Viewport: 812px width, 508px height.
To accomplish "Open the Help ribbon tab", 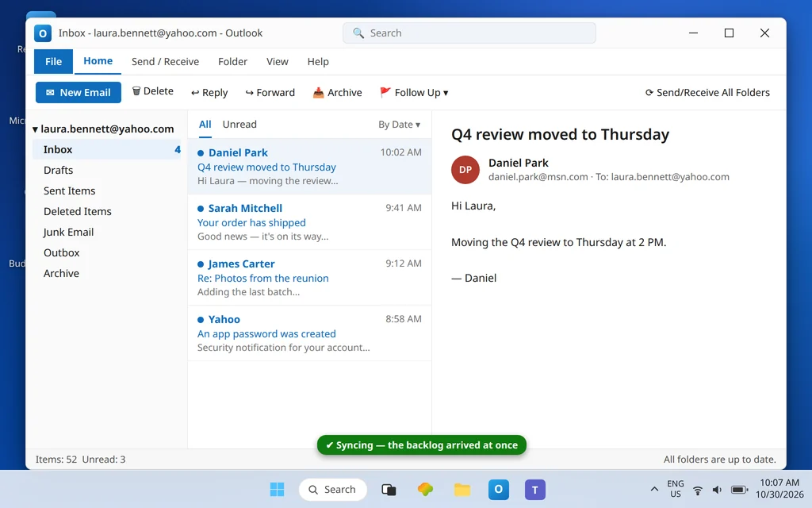I will pos(318,62).
